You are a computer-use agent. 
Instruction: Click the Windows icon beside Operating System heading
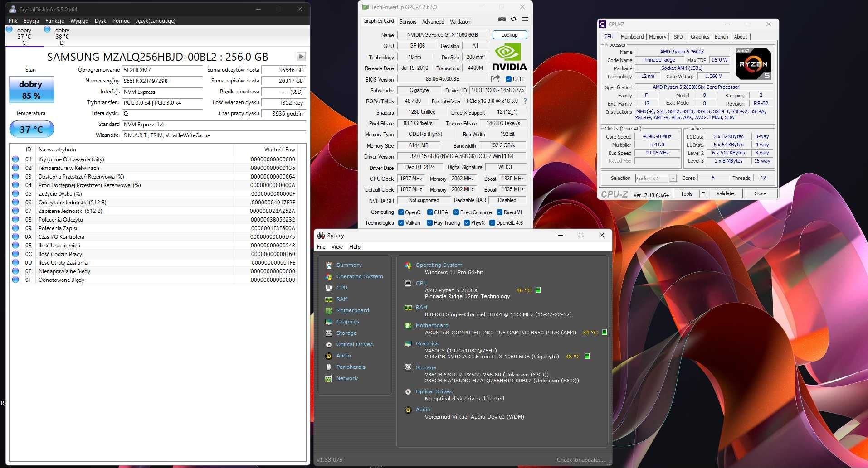point(408,265)
